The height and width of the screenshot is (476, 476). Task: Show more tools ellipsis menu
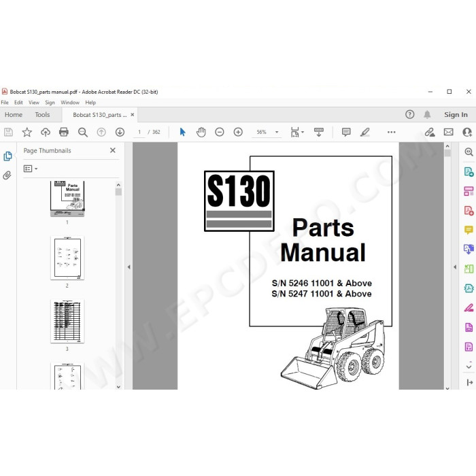point(391,132)
